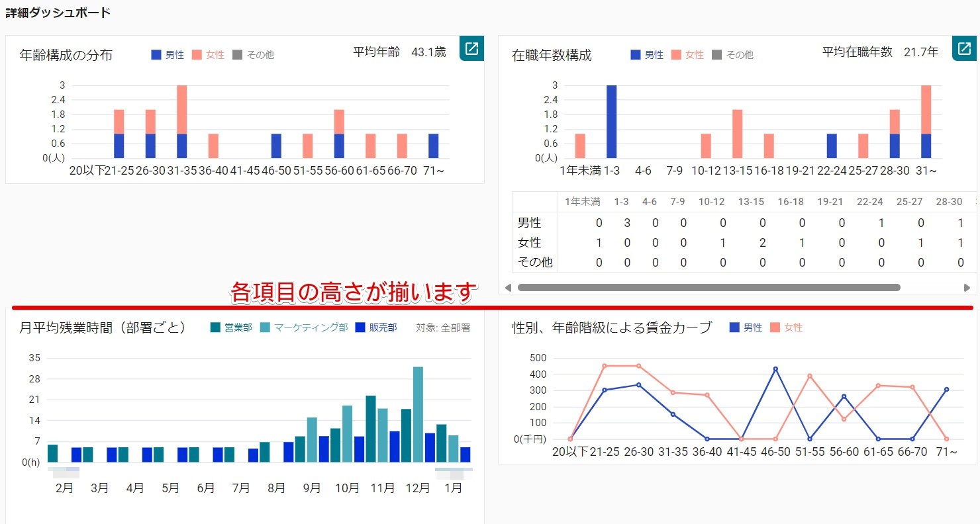Click the 営業部 bar for 11月 in the overtime chart

click(x=371, y=429)
